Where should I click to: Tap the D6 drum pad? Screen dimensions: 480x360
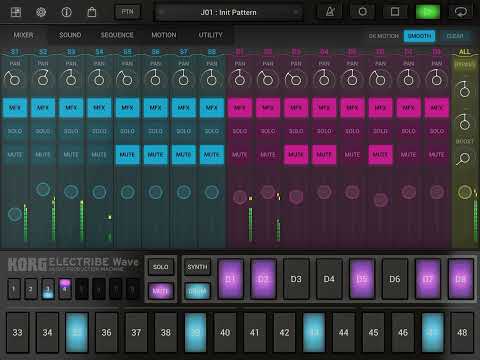click(395, 279)
